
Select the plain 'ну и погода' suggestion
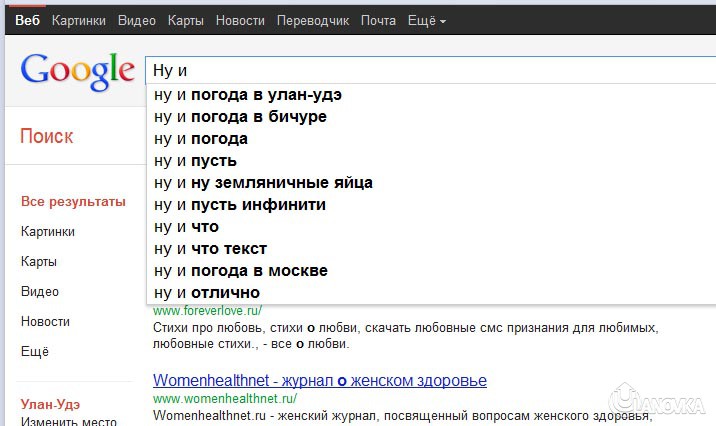[x=431, y=138]
